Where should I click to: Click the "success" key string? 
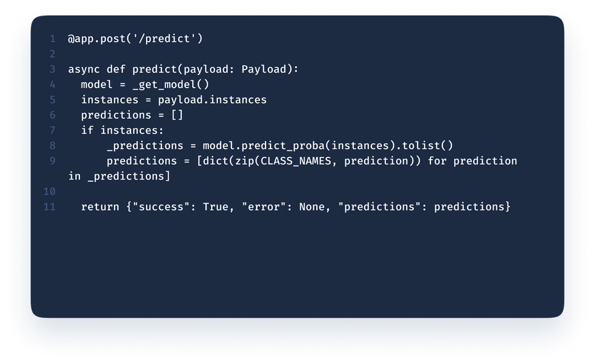pos(164,207)
